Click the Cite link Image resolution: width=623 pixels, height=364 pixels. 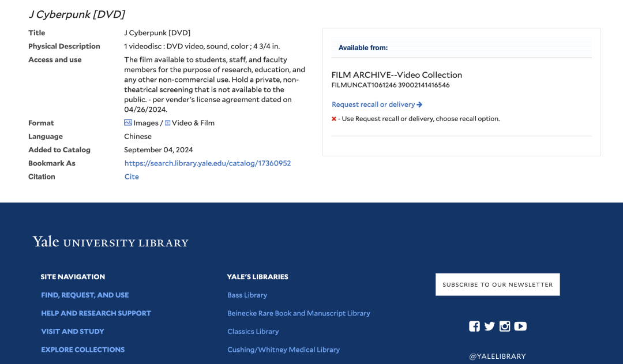coord(132,177)
